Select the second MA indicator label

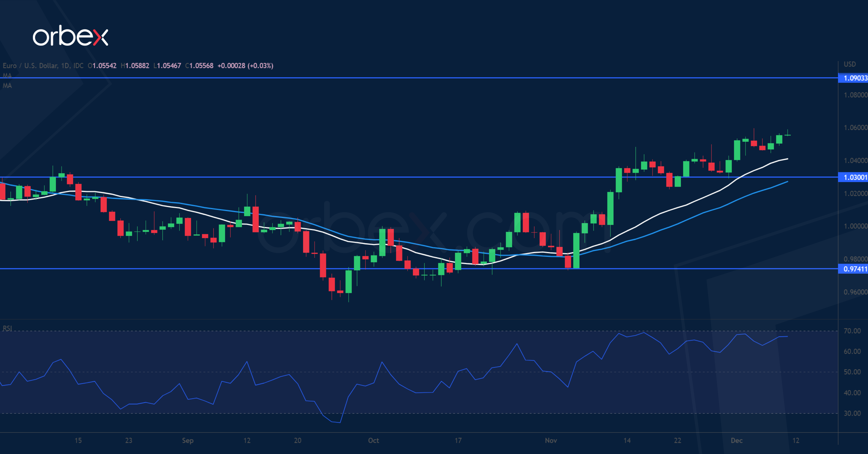point(7,86)
